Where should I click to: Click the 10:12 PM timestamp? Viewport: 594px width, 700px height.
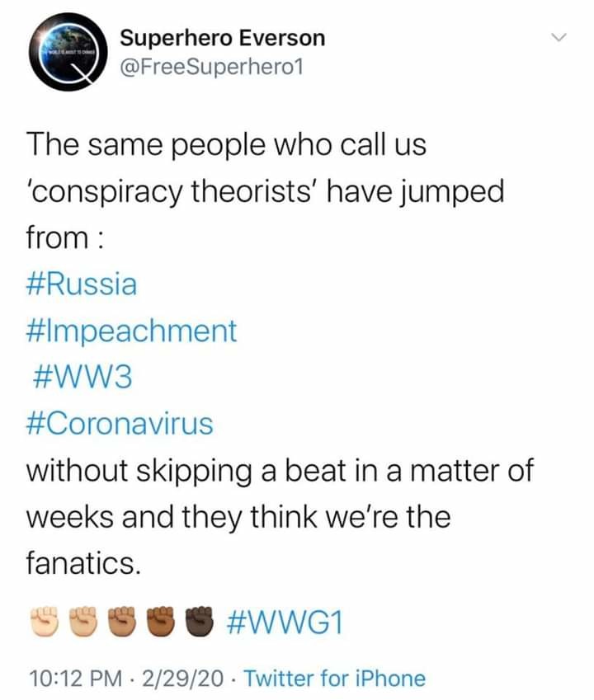coord(75,678)
